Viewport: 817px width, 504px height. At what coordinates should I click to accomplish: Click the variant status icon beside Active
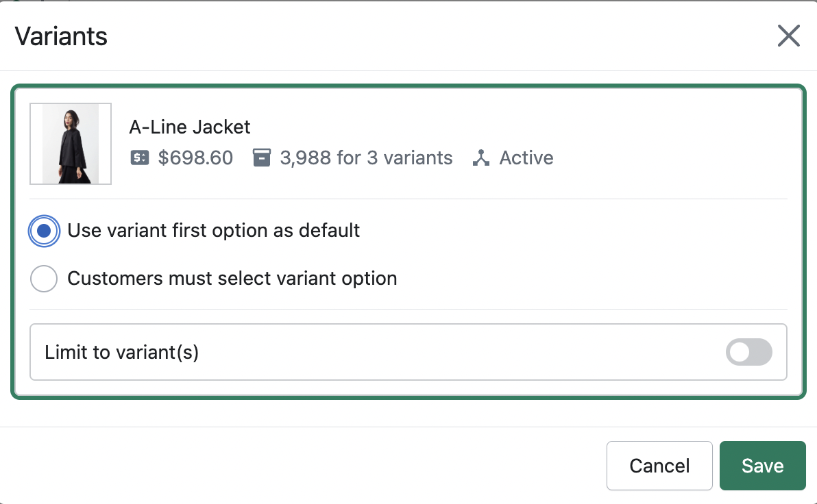coord(481,158)
